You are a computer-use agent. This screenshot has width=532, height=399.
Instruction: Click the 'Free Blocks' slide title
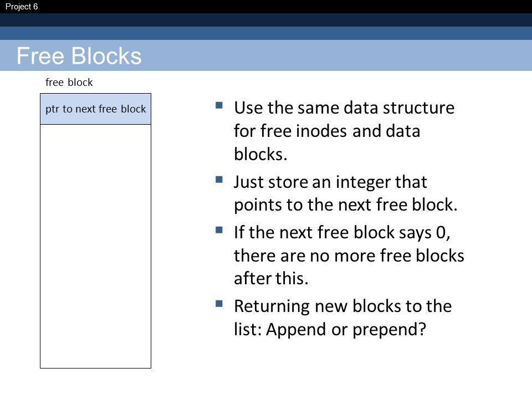79,55
